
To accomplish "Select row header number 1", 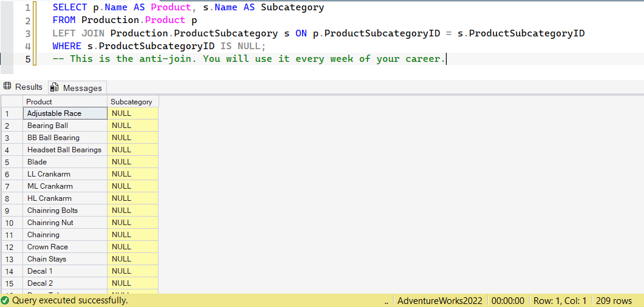I will click(12, 113).
